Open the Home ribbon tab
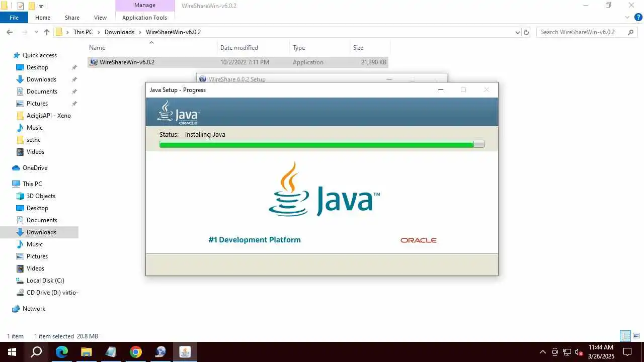Screen dimensions: 644x362 [x=43, y=18]
